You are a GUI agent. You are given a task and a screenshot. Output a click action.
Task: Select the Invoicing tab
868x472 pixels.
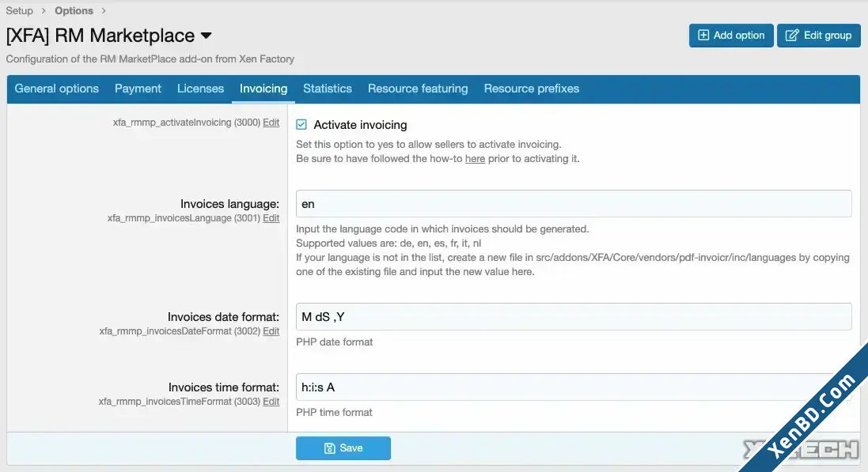(263, 89)
